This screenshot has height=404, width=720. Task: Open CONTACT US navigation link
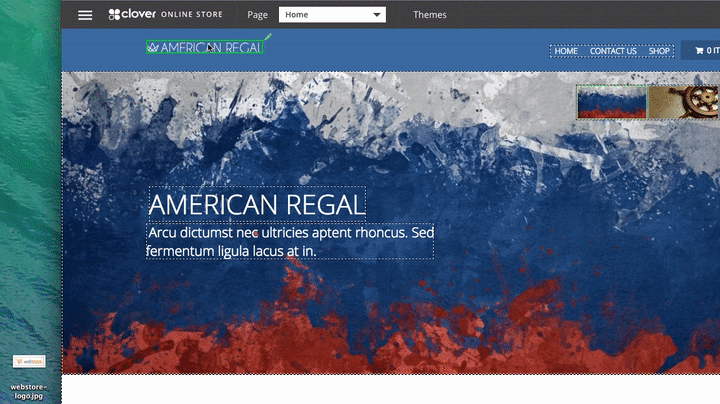click(x=612, y=51)
